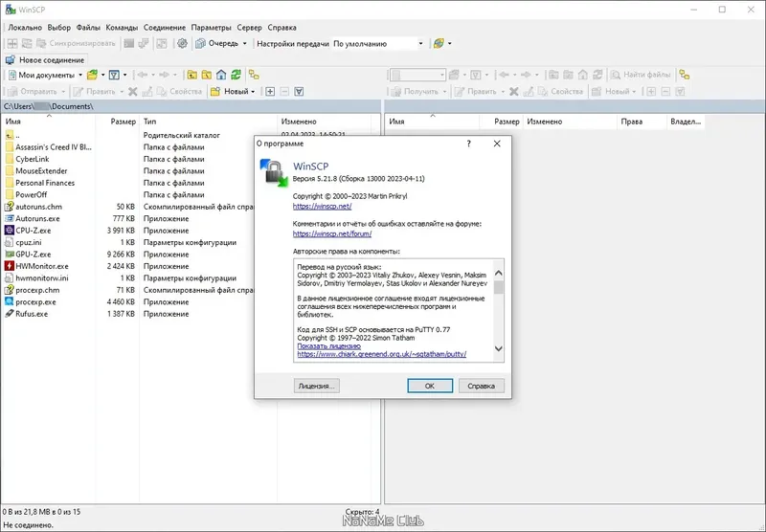The image size is (766, 532).
Task: Open the Команды menu
Action: [122, 28]
